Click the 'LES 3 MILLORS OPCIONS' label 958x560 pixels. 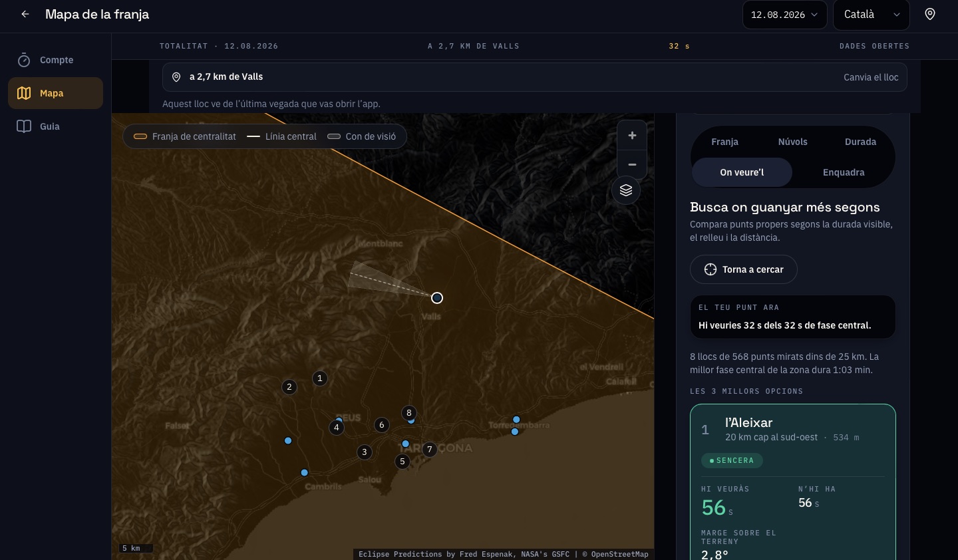click(x=746, y=391)
